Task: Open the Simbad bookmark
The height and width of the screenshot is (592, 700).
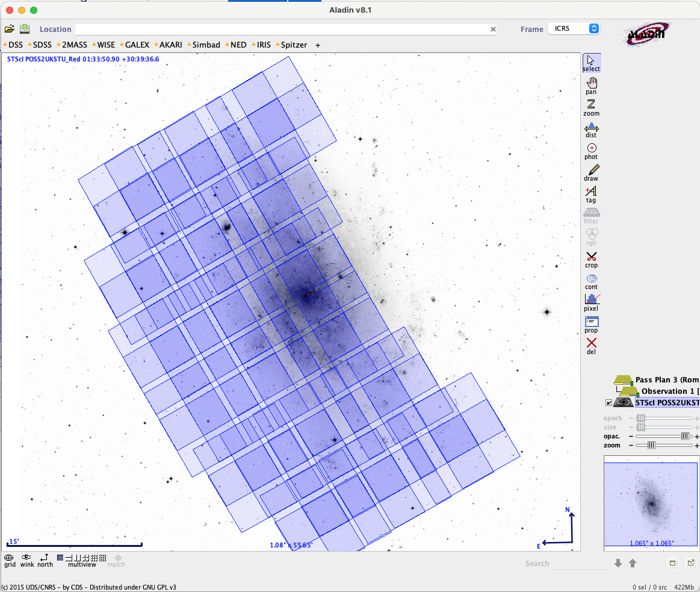Action: [206, 45]
